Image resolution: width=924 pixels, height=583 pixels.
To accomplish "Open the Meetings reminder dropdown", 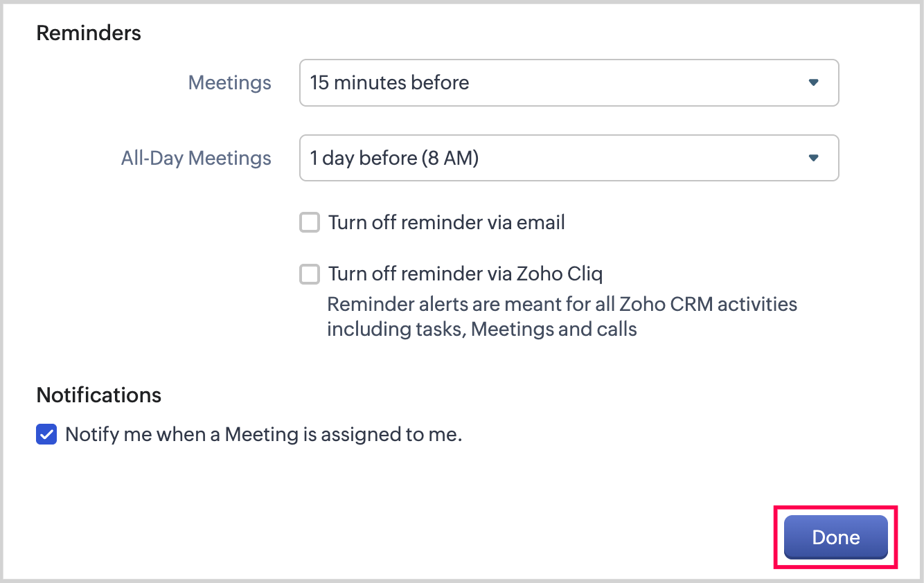I will (568, 83).
